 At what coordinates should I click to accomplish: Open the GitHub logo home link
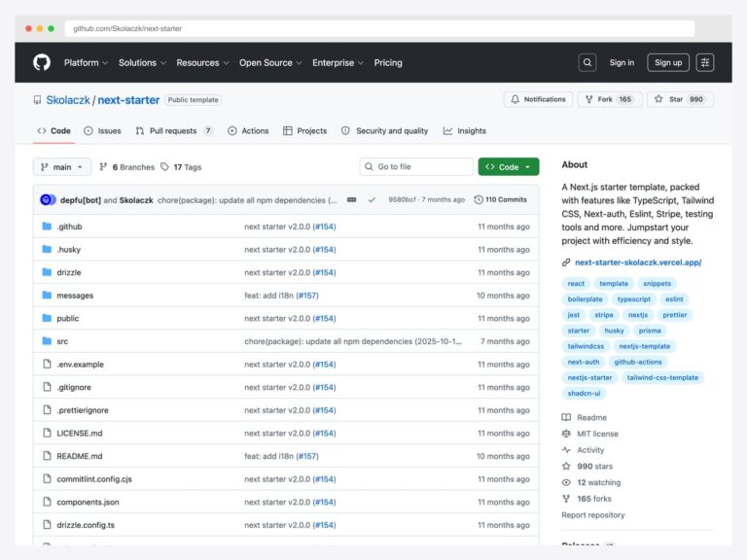(42, 62)
